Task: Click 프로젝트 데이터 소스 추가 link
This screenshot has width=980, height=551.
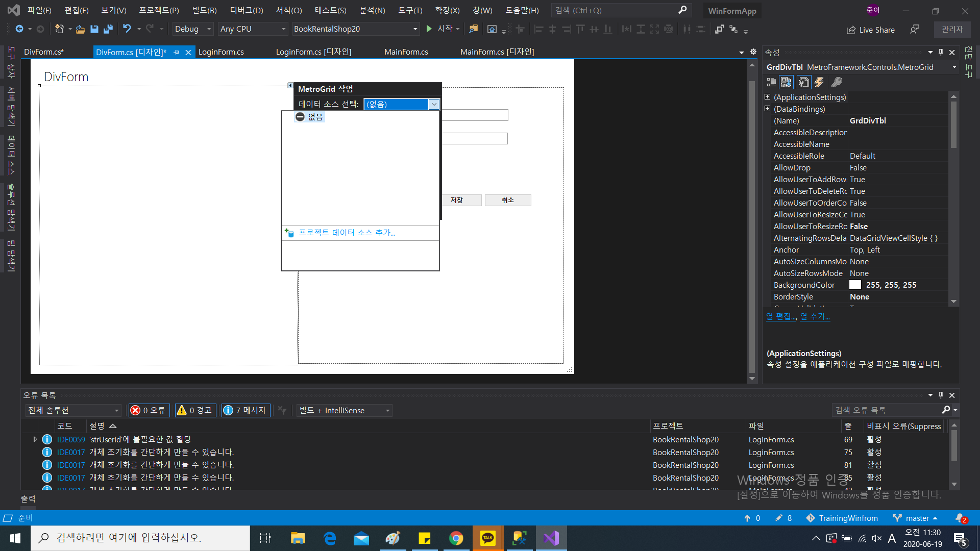Action: click(347, 233)
